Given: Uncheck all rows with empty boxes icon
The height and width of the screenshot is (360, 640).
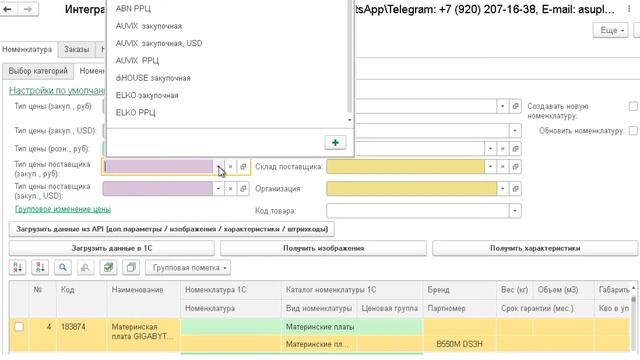Looking at the screenshot, I should 131,267.
